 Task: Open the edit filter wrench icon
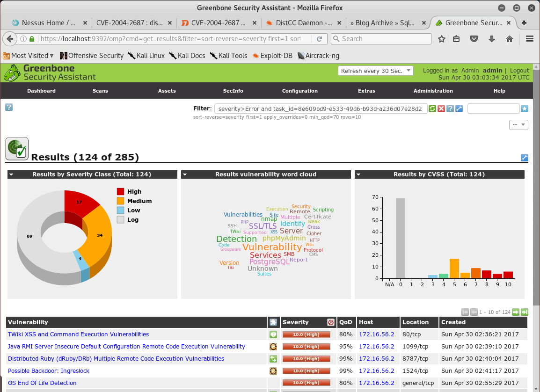tap(459, 109)
